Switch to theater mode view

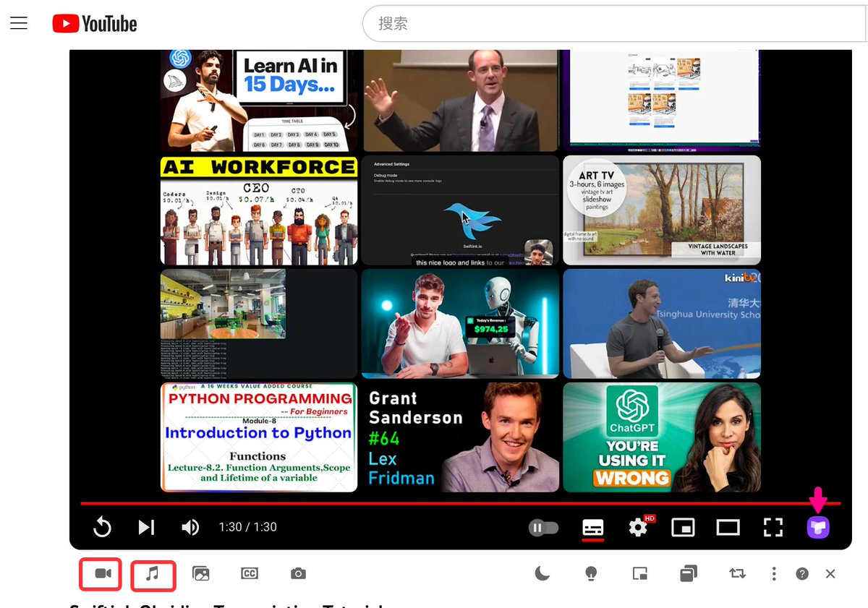728,528
